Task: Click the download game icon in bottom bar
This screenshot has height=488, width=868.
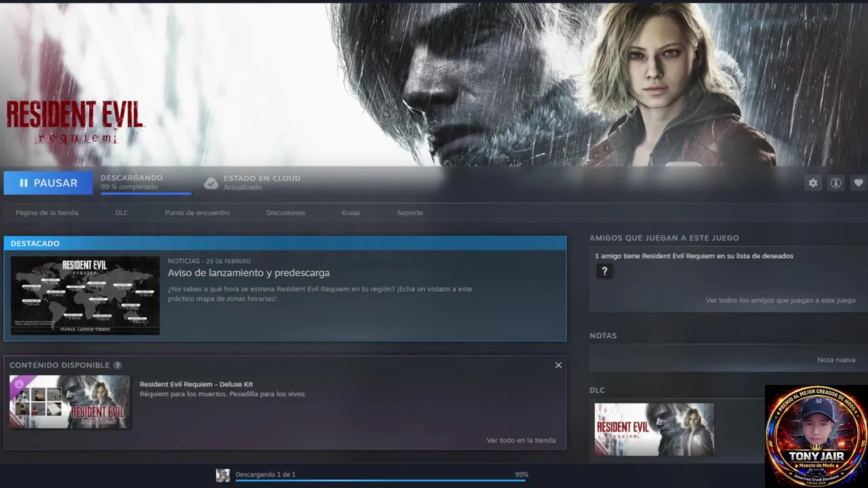Action: 222,475
